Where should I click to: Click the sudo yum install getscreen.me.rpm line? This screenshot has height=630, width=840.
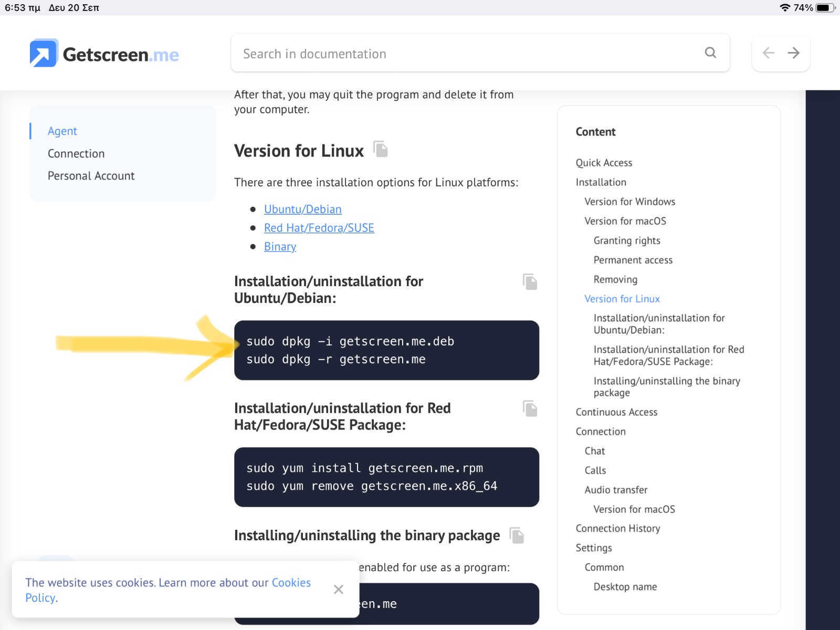(x=365, y=468)
